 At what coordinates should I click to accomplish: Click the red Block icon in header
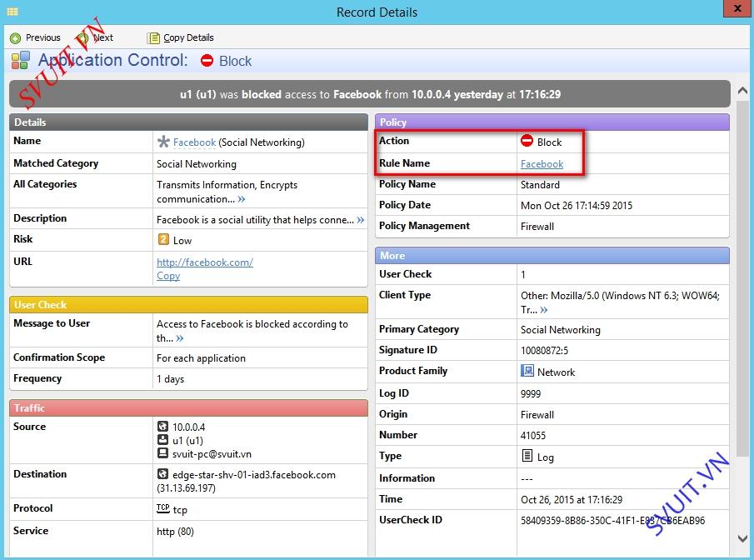click(207, 61)
